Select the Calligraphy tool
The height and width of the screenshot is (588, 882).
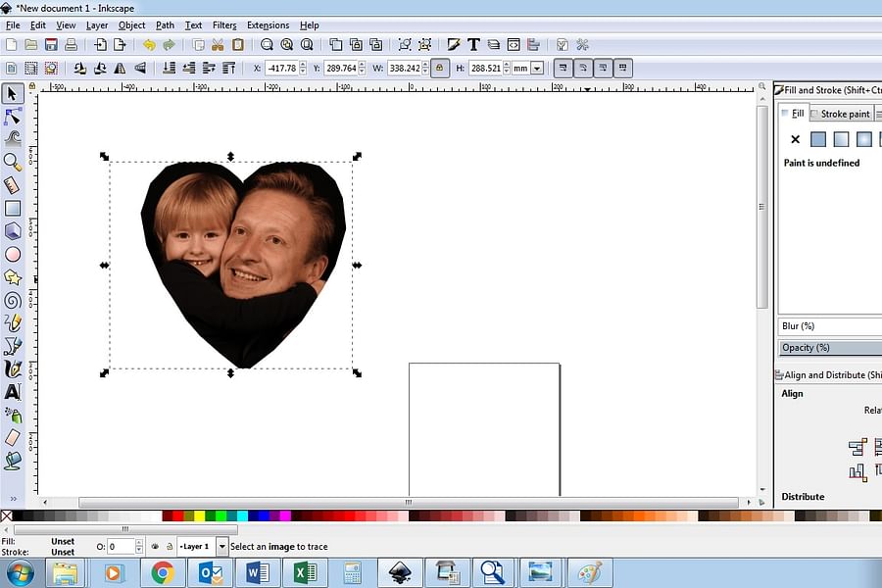point(12,367)
